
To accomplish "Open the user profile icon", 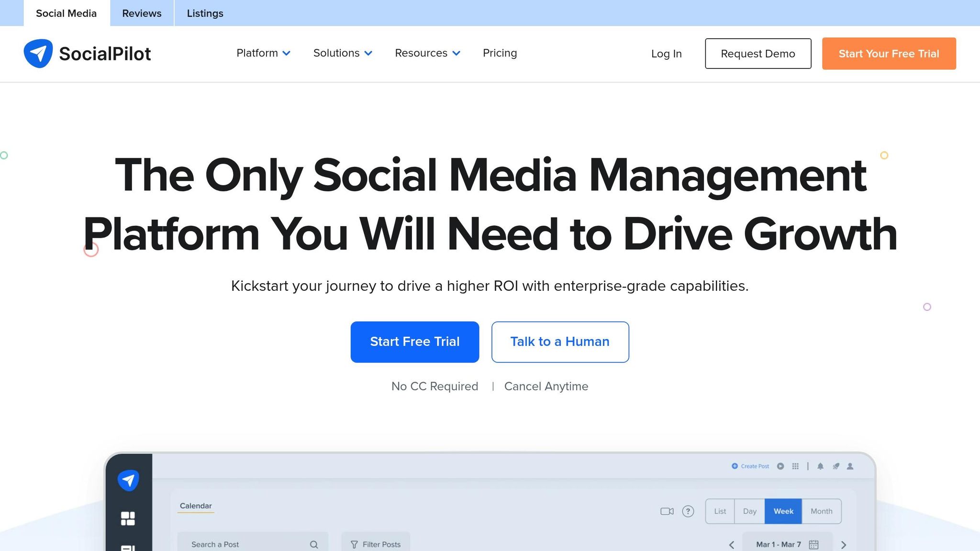I will pyautogui.click(x=850, y=466).
